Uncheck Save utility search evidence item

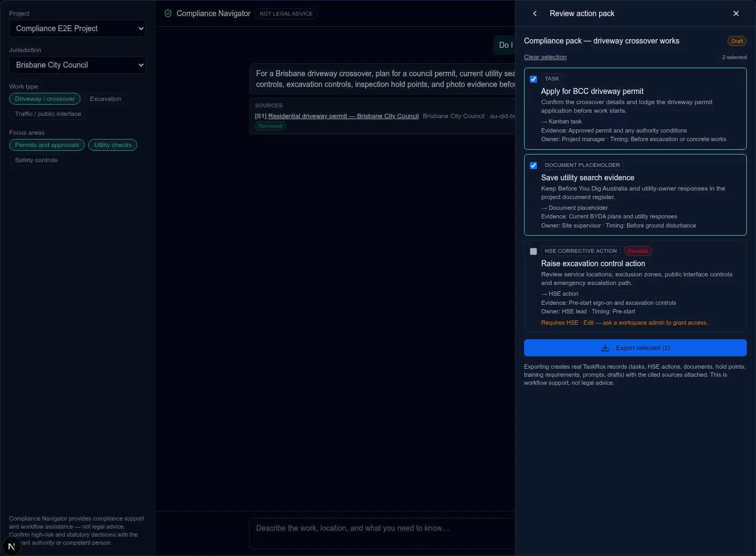(x=533, y=165)
